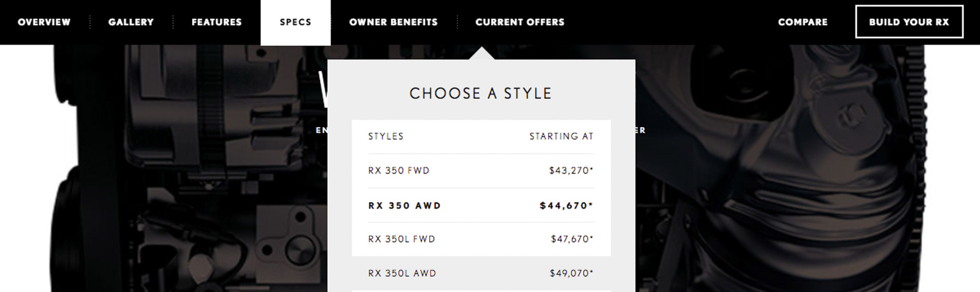Viewport: 980px width, 292px height.
Task: Click the $44,670 starting price
Action: 566,206
